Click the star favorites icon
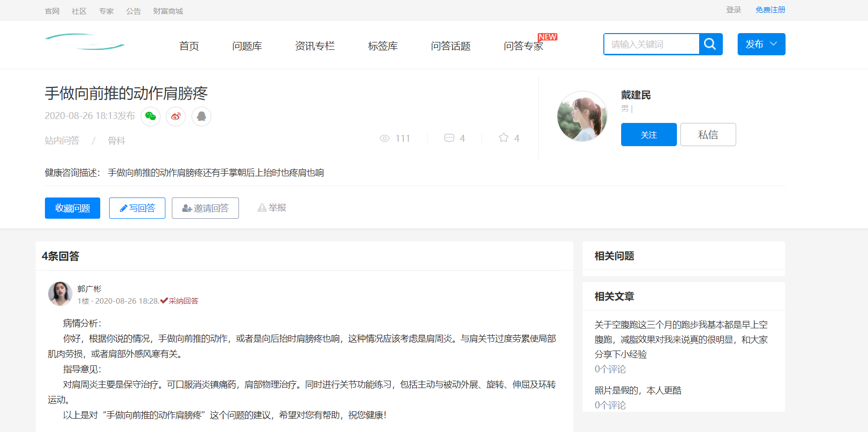 (504, 138)
